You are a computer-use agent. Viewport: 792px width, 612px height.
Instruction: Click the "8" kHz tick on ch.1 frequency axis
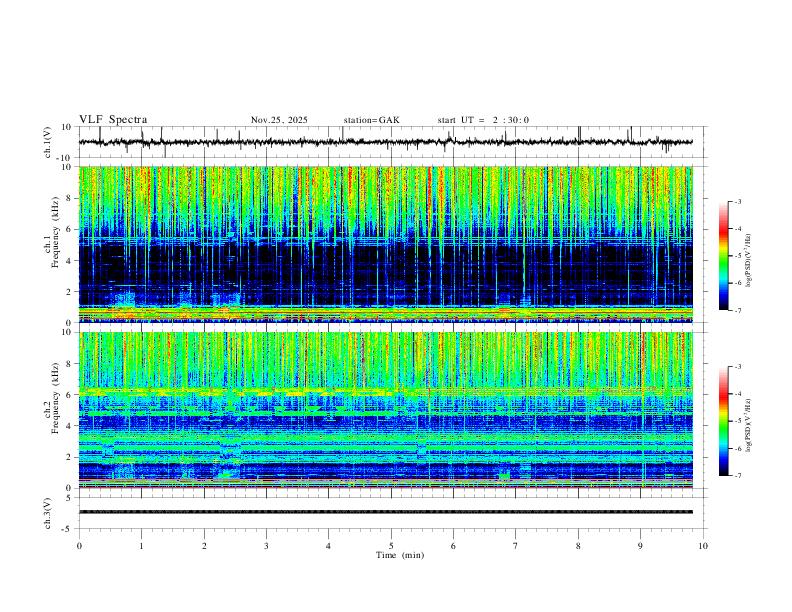70,198
